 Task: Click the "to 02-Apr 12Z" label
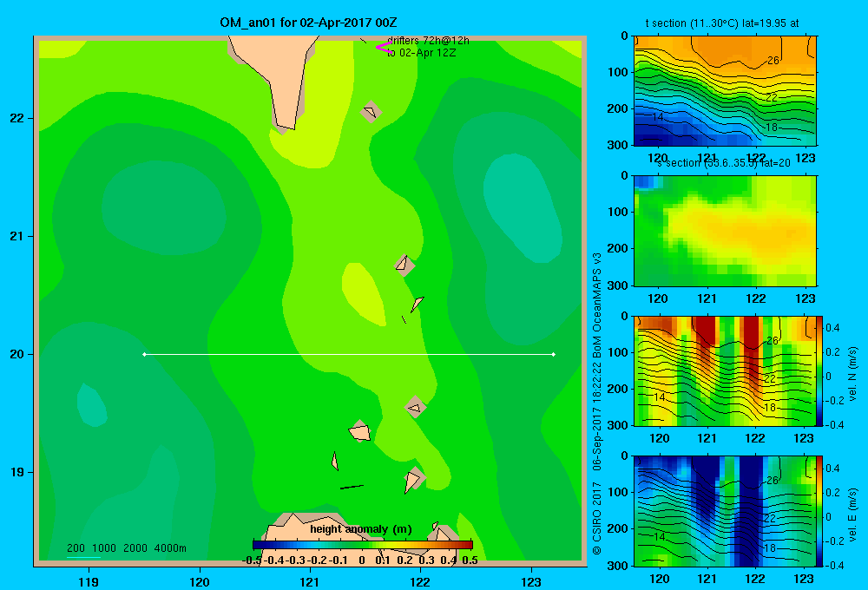[x=421, y=53]
